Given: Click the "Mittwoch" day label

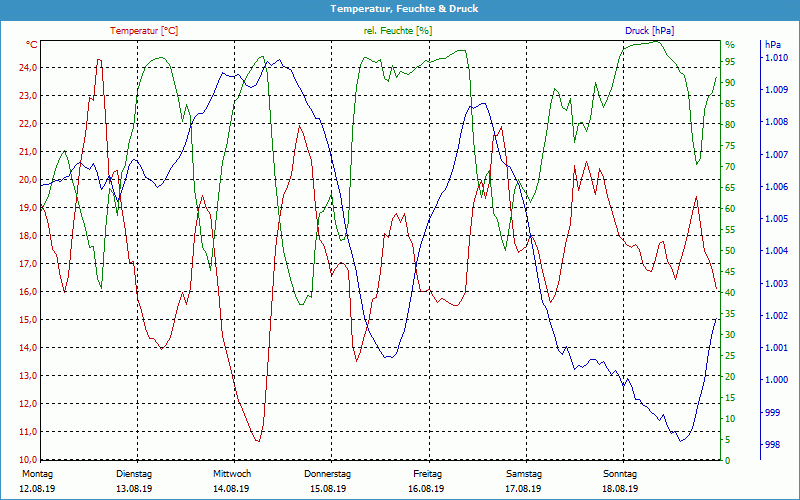Looking at the screenshot, I should pyautogui.click(x=232, y=474).
